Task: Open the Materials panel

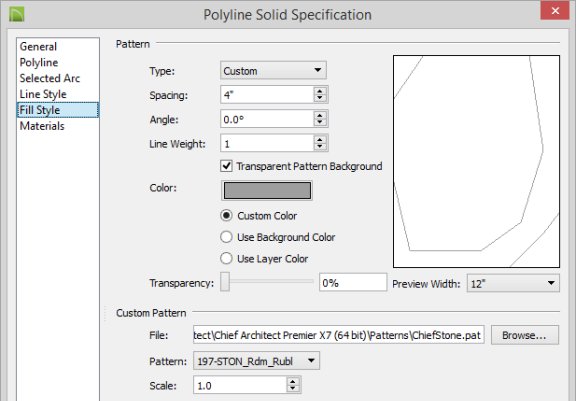Action: pyautogui.click(x=42, y=126)
